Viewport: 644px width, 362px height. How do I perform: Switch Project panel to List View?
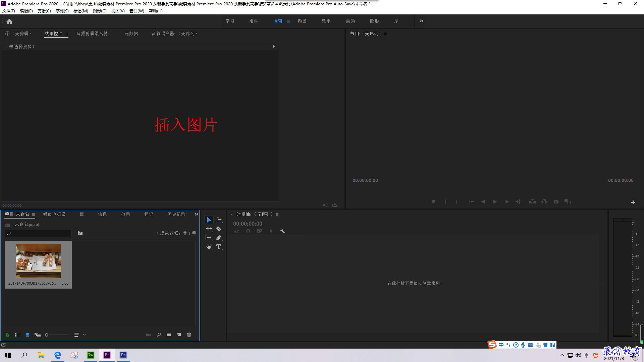pos(17,335)
